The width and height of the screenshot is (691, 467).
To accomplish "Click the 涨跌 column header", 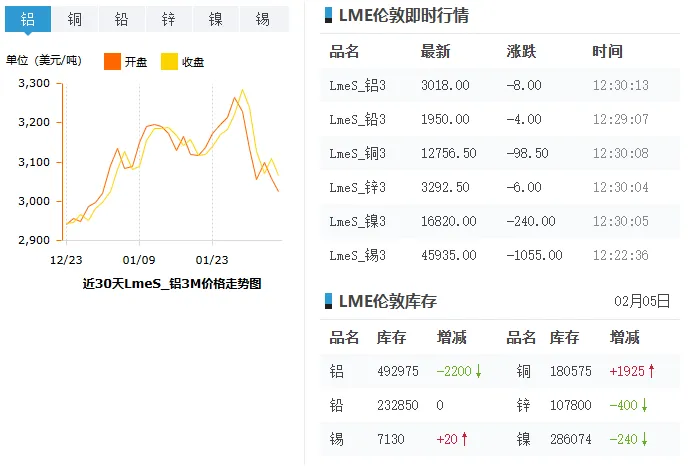I will pos(521,52).
